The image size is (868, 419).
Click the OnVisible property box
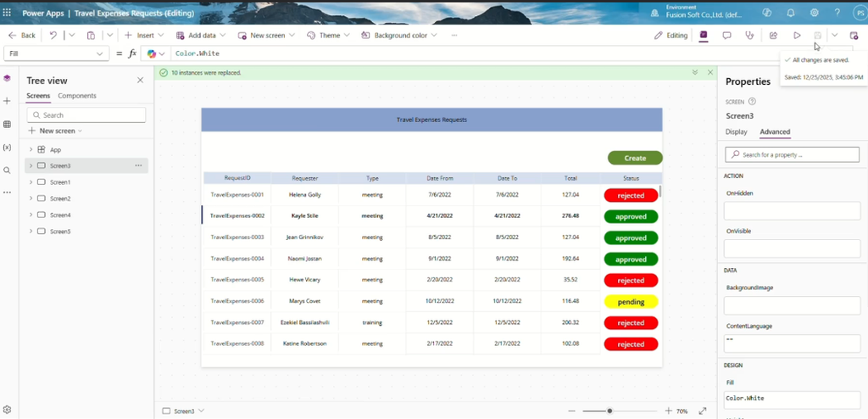click(x=793, y=249)
